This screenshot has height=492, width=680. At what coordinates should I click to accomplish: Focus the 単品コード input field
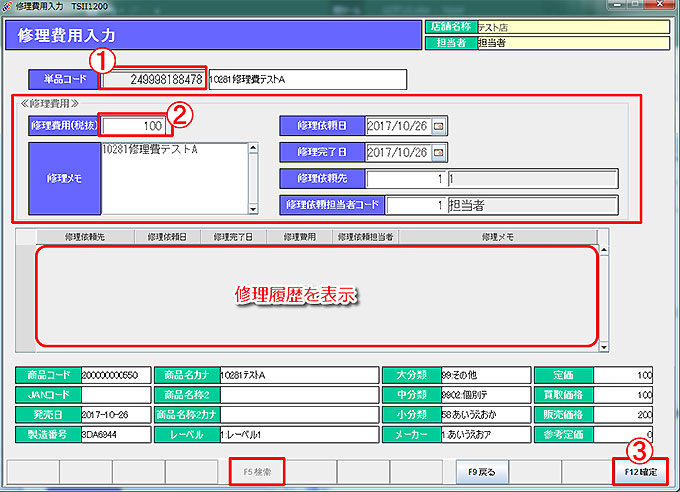(x=153, y=79)
